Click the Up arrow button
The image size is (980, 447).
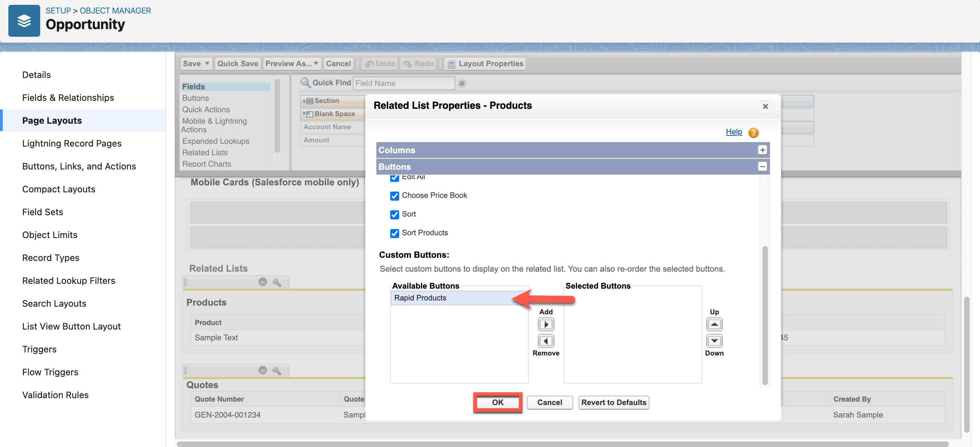pos(714,324)
